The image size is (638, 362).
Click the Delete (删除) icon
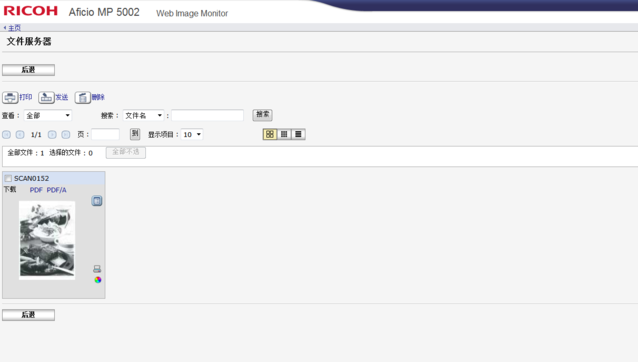[x=82, y=98]
